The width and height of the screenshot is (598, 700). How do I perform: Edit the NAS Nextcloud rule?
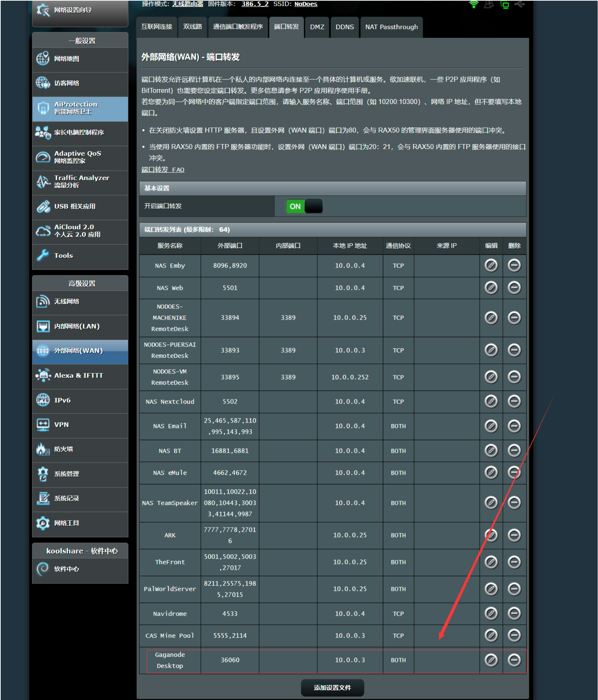click(491, 401)
